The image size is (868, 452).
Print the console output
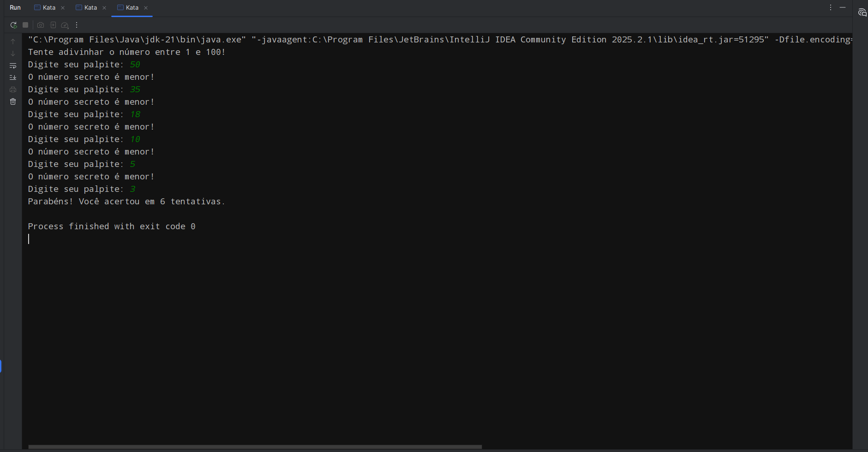click(13, 89)
